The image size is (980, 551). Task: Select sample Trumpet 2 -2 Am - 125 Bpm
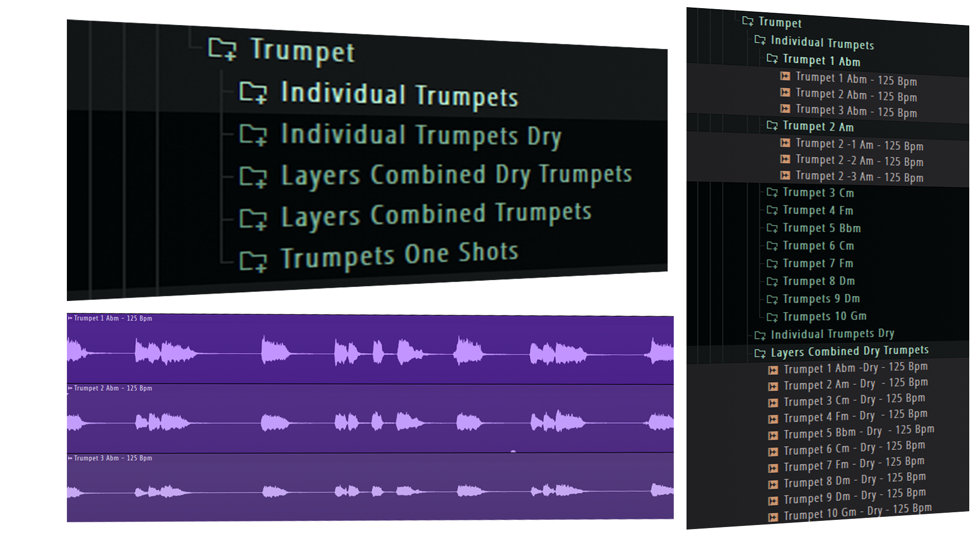[x=860, y=161]
